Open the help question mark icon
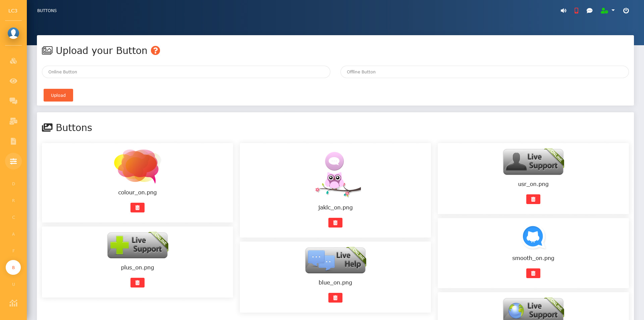The image size is (644, 320). (155, 51)
